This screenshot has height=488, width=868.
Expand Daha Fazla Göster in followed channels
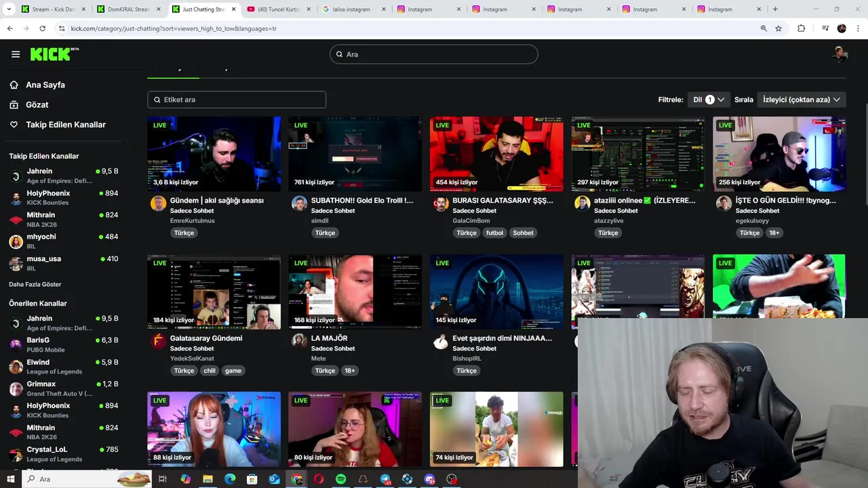(35, 285)
